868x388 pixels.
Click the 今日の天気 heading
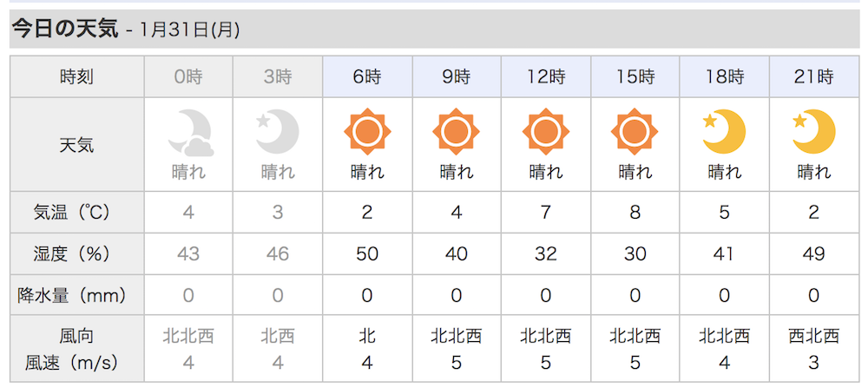(65, 30)
